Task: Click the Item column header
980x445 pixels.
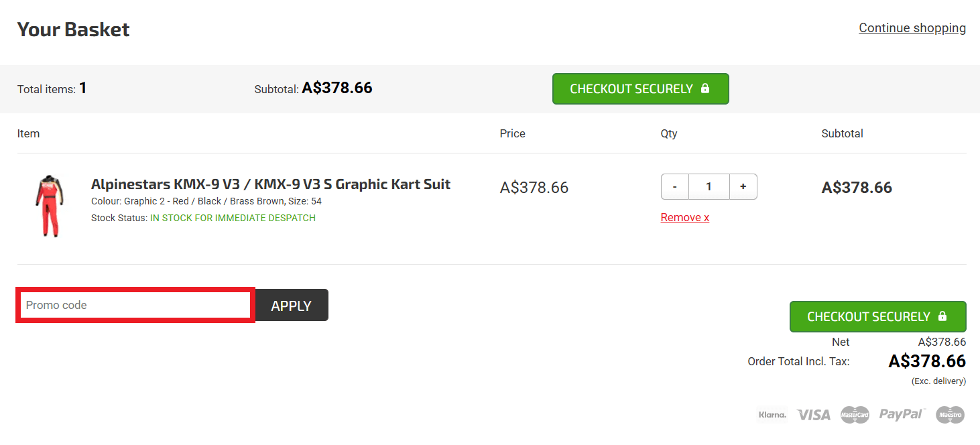Action: [x=28, y=133]
